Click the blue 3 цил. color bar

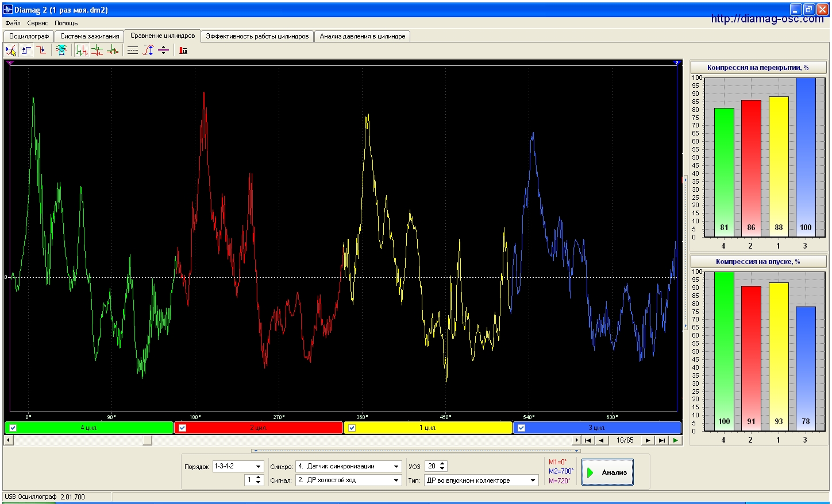tap(597, 428)
